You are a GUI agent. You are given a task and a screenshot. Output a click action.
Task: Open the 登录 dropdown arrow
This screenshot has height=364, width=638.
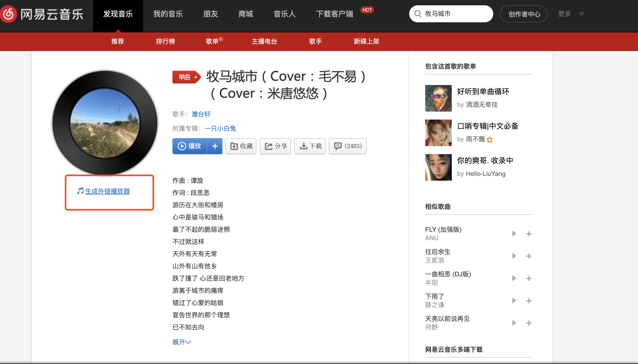click(582, 14)
